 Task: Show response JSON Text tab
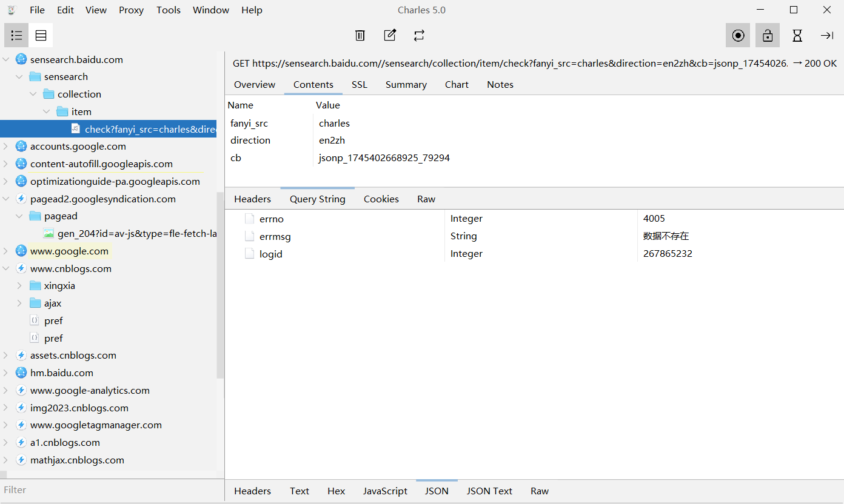pyautogui.click(x=489, y=491)
